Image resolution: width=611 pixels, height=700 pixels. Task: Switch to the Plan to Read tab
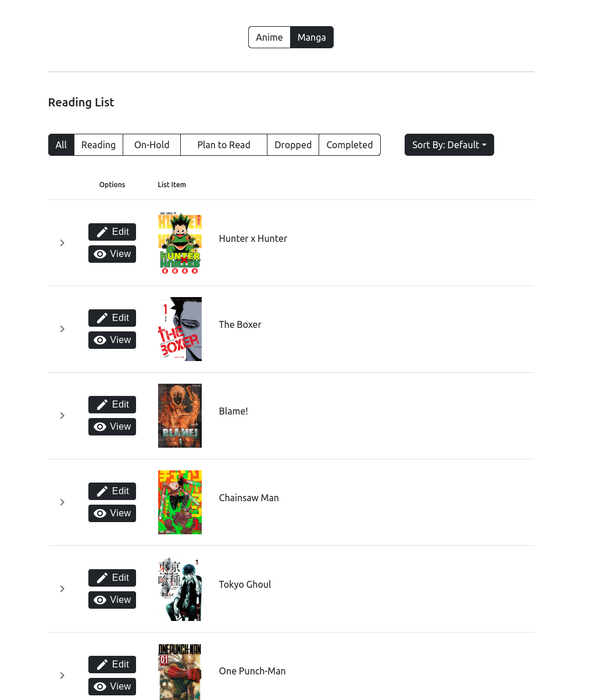224,145
